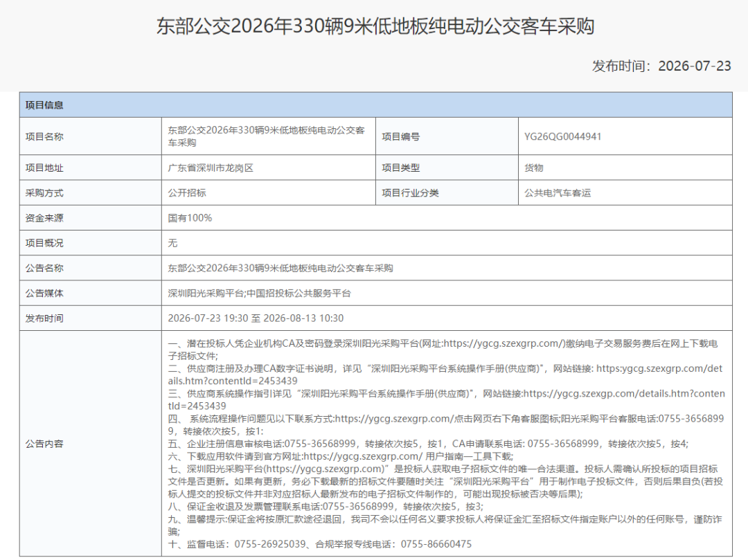Click the date range 2026-07-23 19:30 至 2026-08-13 10:30
748x560 pixels.
click(x=256, y=318)
